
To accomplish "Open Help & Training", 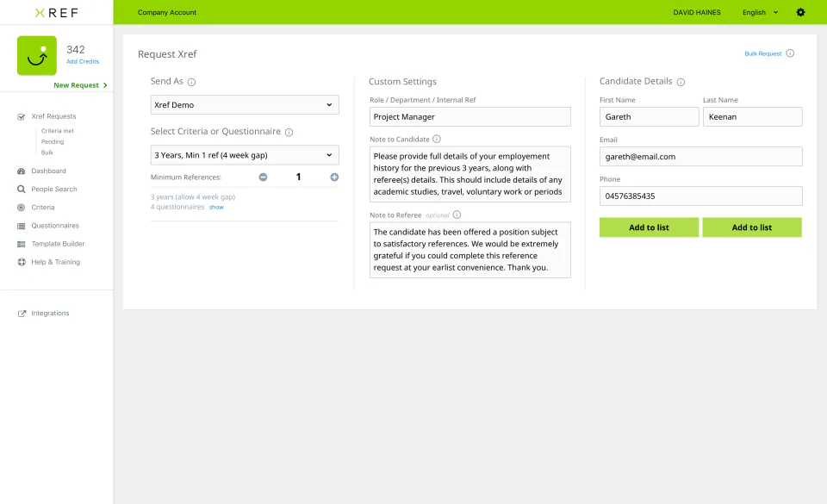I will click(55, 261).
